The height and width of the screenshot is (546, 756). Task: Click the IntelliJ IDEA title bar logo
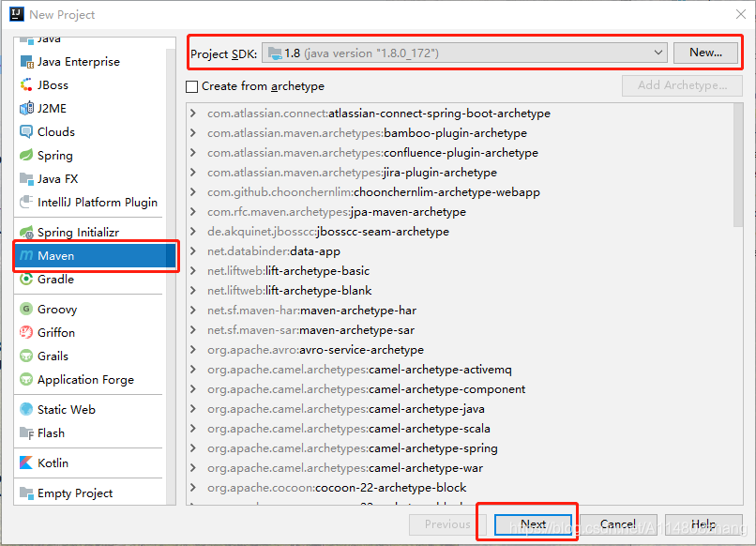(x=16, y=14)
